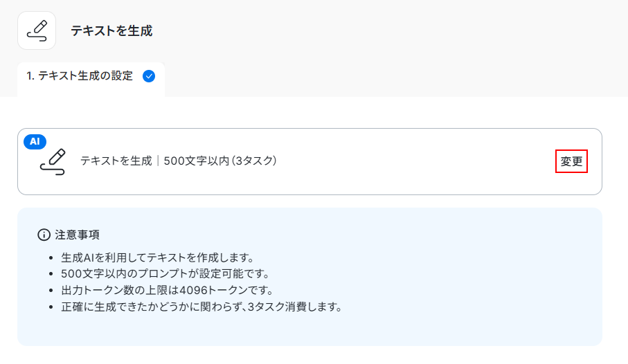Viewport: 628px width, 364px height.
Task: Click the blue checkmark on the settings tab
Action: click(148, 76)
